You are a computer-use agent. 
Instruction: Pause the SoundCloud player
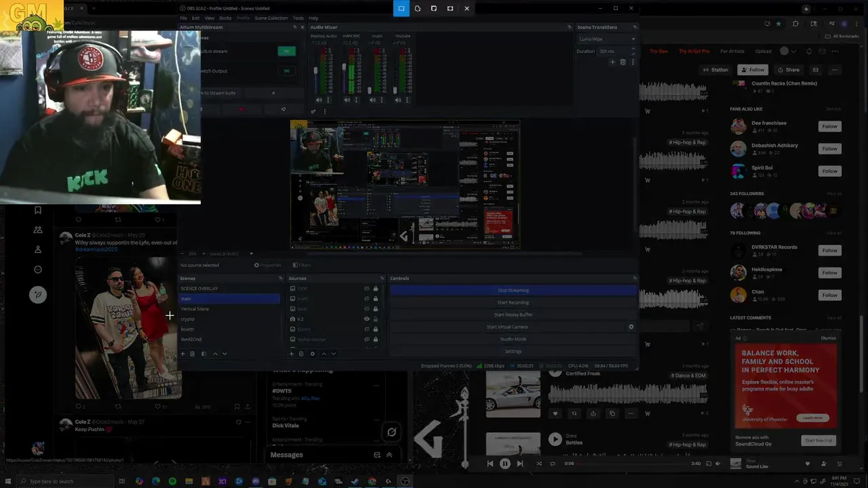(505, 464)
